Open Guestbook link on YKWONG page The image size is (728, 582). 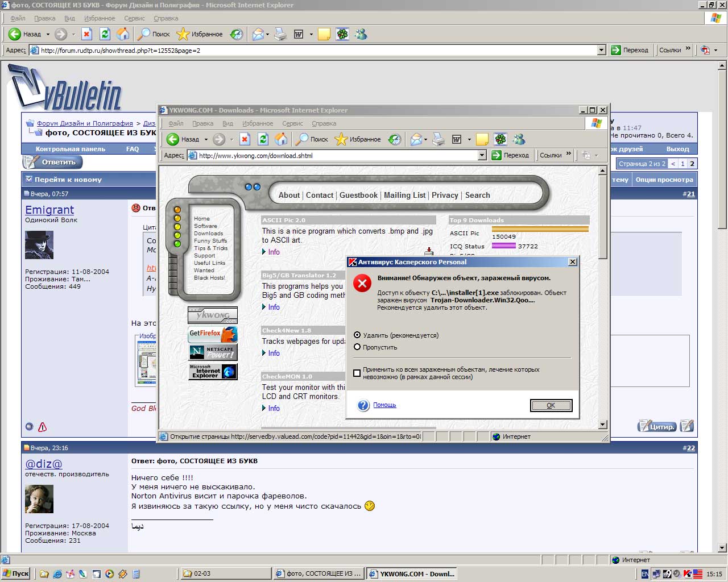(x=358, y=195)
